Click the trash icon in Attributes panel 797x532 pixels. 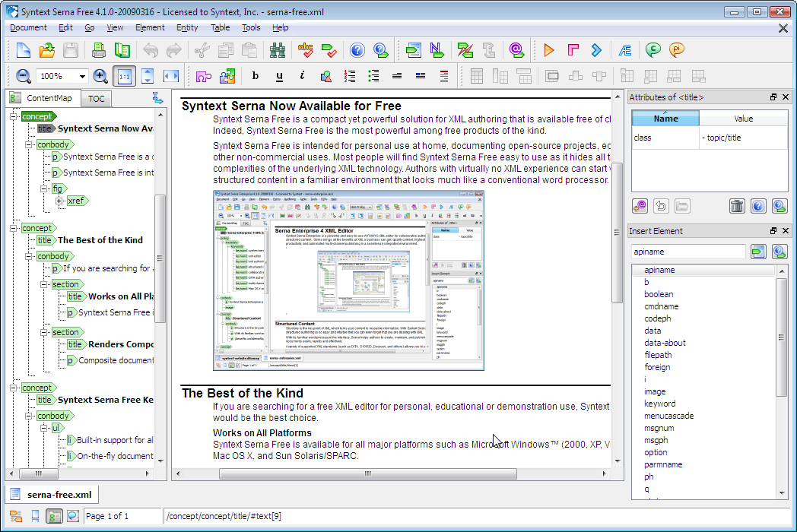point(736,206)
